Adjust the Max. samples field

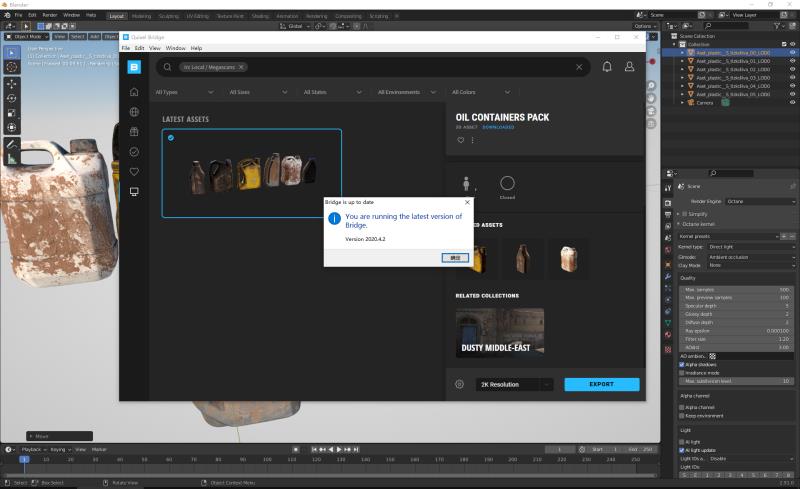coord(736,289)
